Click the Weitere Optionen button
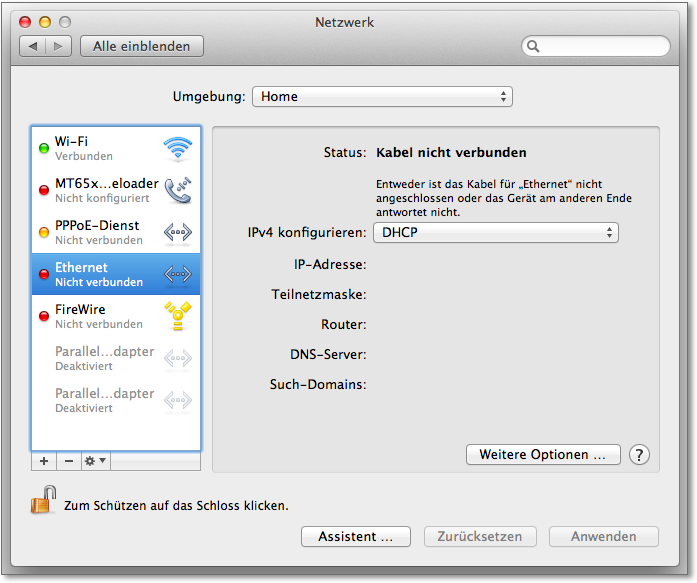The width and height of the screenshot is (697, 583). point(543,455)
